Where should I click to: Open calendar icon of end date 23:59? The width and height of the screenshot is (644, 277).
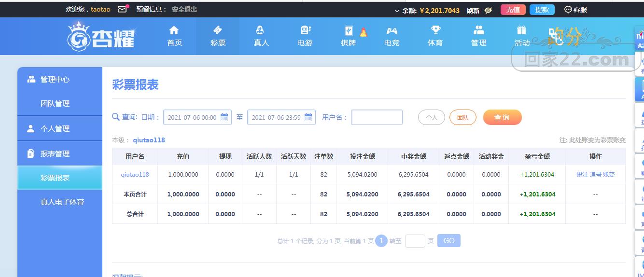tap(308, 117)
